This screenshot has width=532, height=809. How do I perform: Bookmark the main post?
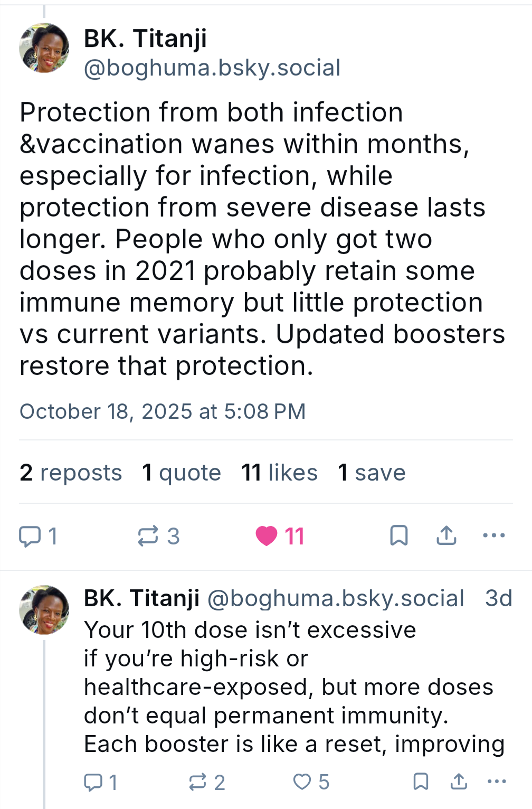(x=398, y=536)
